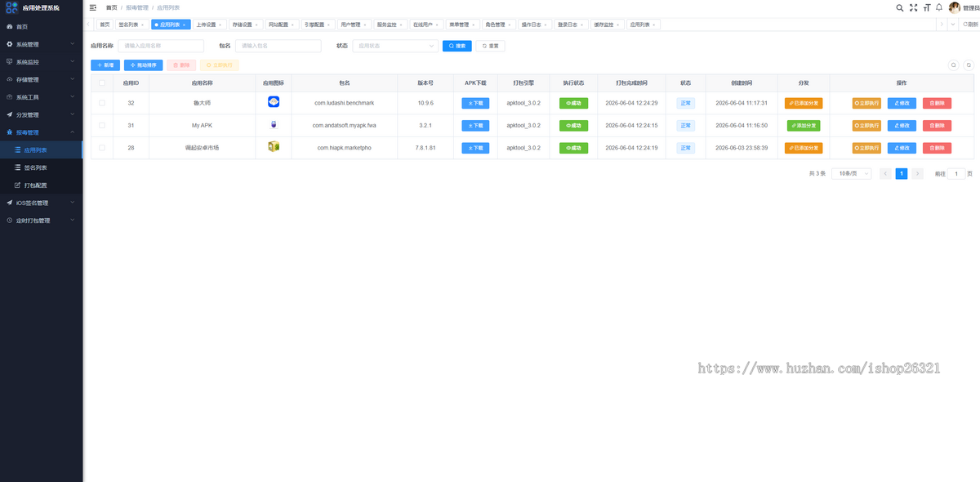Select all rows with header checkbox
This screenshot has width=980, height=482.
pos(102,83)
